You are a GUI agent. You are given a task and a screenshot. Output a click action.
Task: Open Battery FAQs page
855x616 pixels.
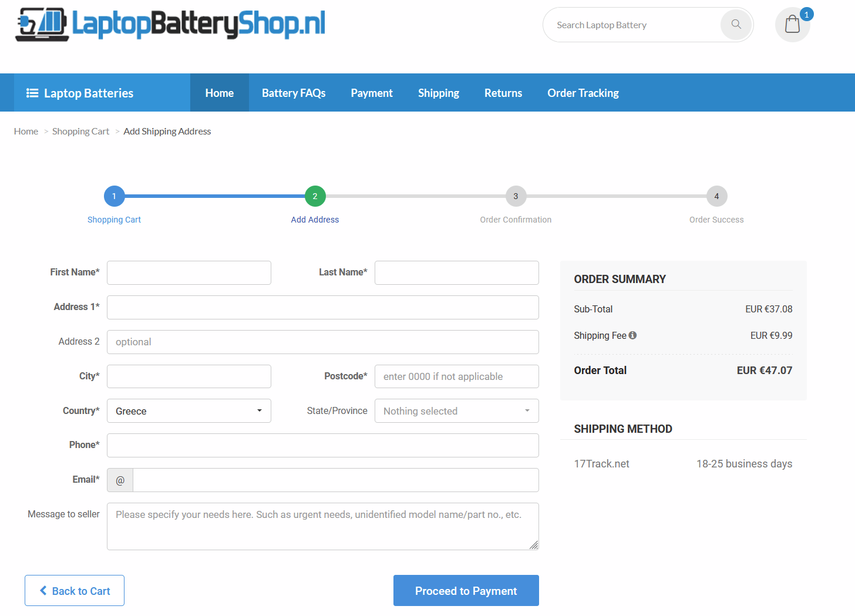click(294, 93)
